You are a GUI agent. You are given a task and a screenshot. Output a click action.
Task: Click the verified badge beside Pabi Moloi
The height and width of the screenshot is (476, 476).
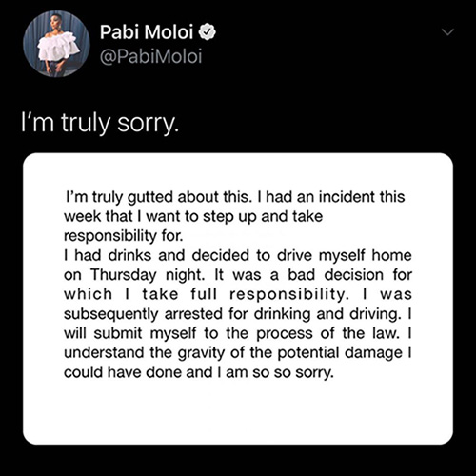208,32
